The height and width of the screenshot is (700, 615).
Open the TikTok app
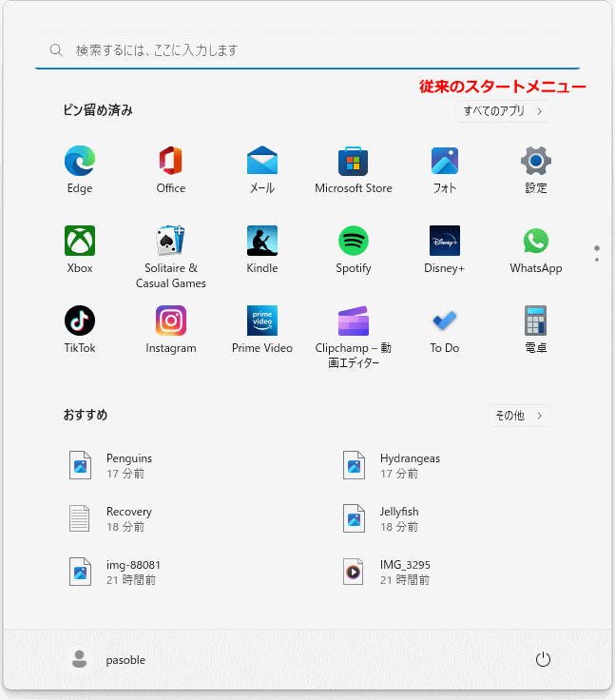pos(80,329)
